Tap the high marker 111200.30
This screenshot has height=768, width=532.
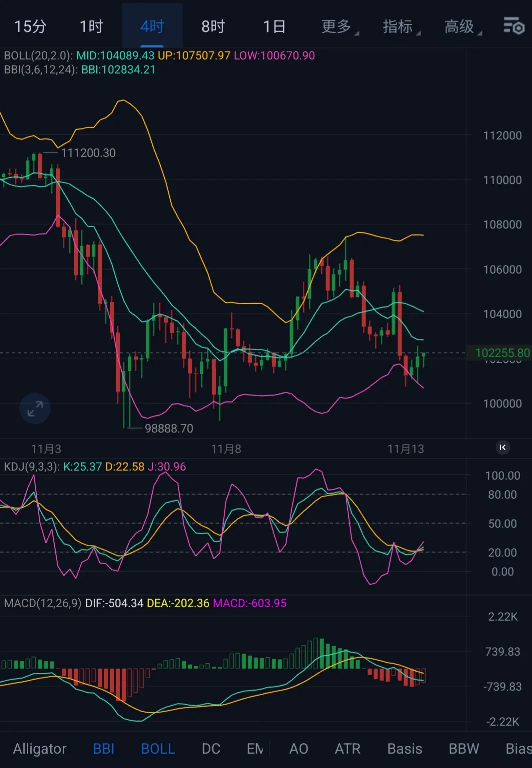[x=88, y=153]
